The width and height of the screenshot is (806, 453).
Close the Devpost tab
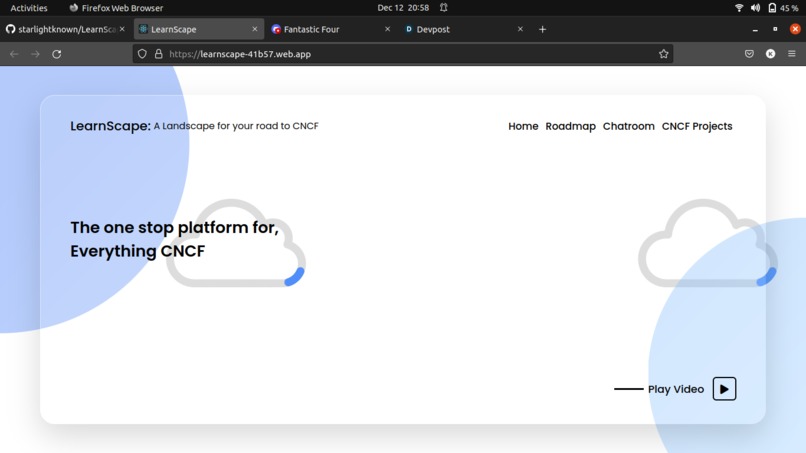click(x=520, y=29)
